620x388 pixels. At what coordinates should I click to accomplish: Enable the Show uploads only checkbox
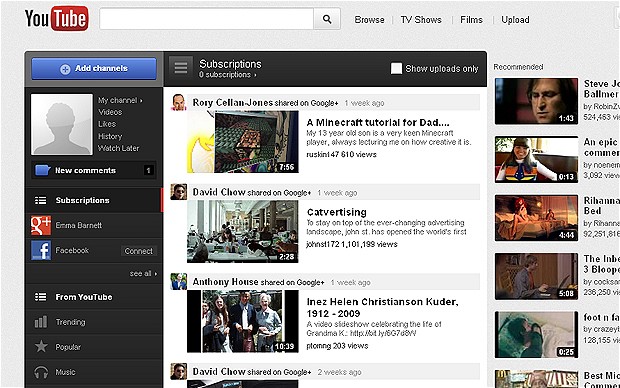(396, 68)
